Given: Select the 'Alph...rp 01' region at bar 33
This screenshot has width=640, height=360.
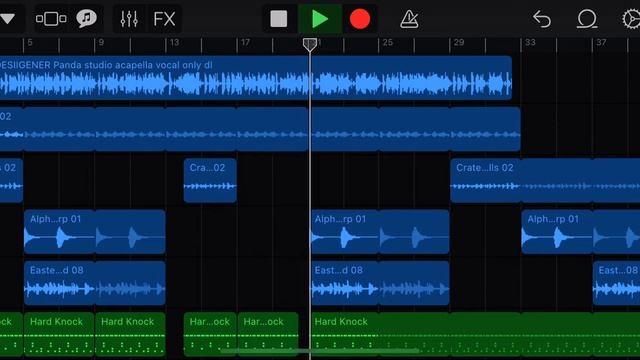Looking at the screenshot, I should pyautogui.click(x=581, y=232).
